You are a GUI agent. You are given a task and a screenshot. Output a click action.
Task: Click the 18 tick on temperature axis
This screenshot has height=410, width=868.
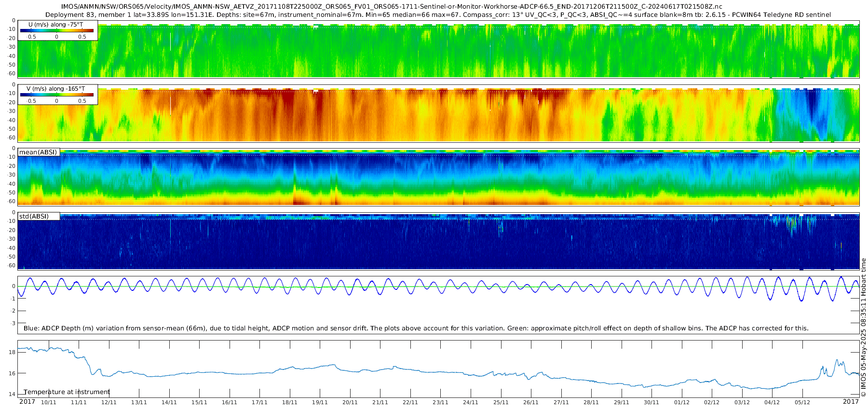[x=12, y=352]
